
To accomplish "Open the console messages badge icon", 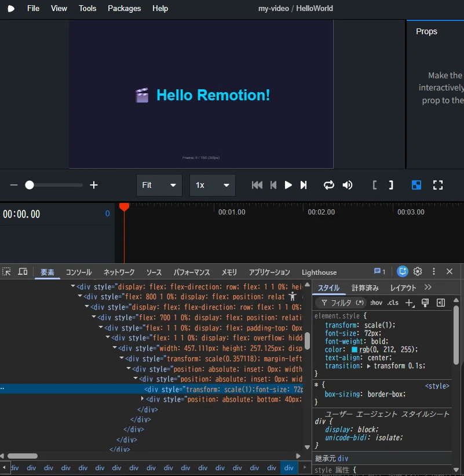I will point(379,271).
